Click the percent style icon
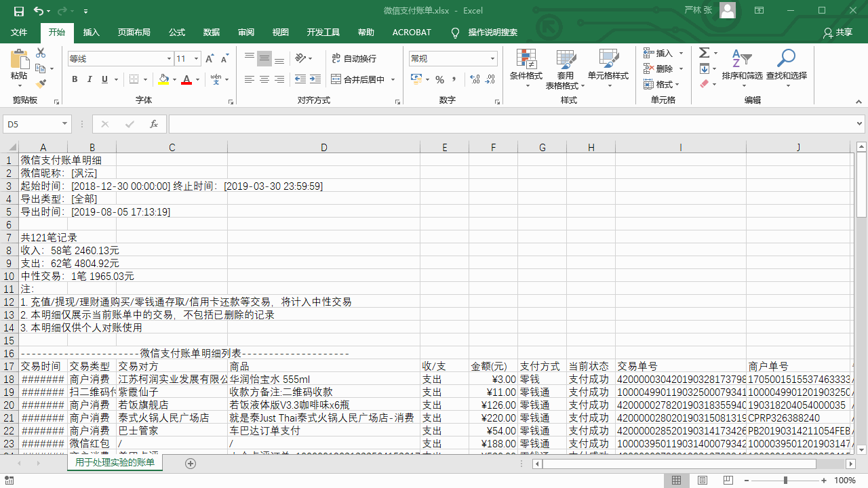 click(439, 80)
